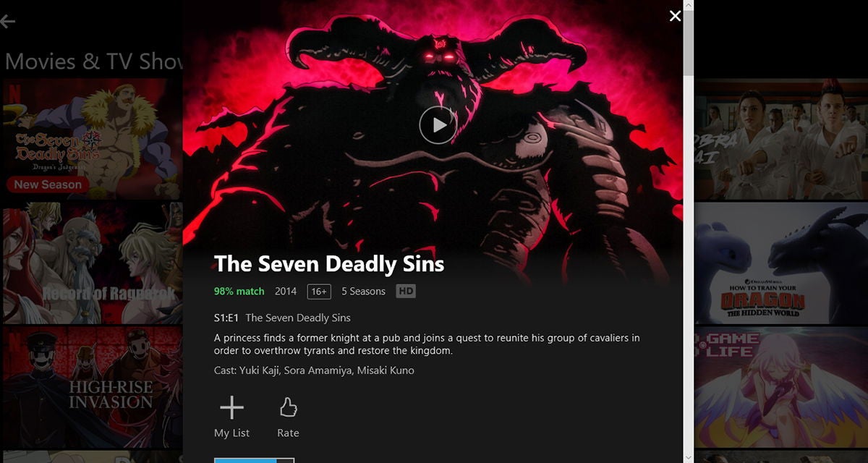
Task: Click the thumbs-up Rate icon
Action: (x=288, y=408)
